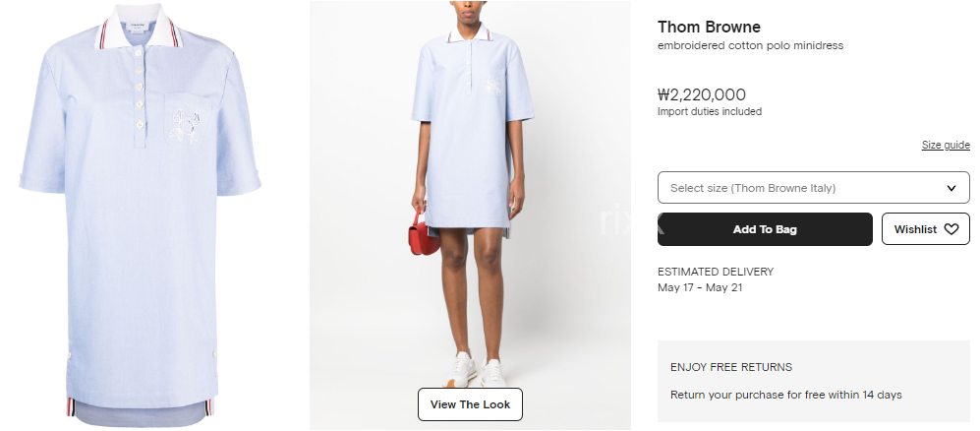This screenshot has height=431, width=980.
Task: Click the model's white sneakers
Action: (x=478, y=370)
